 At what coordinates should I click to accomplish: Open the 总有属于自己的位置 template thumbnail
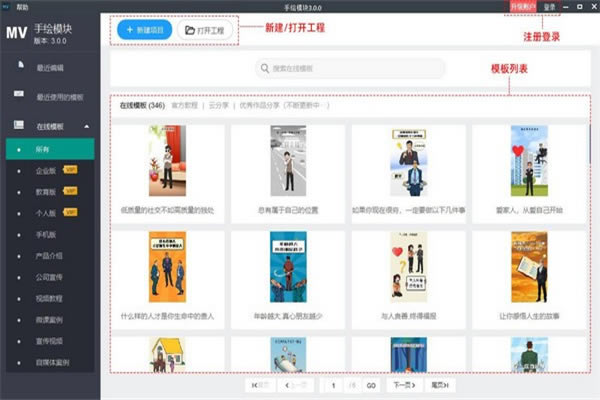tap(288, 161)
